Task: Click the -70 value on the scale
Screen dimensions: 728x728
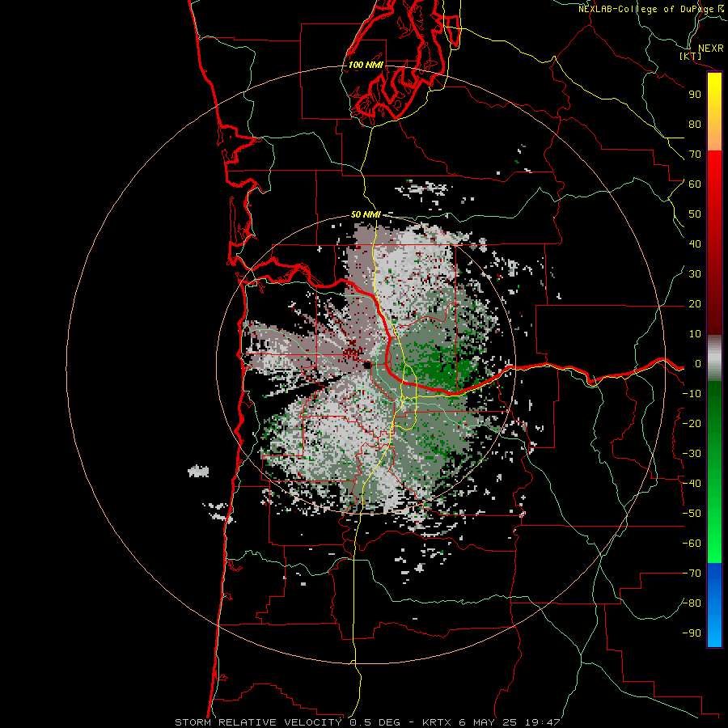Action: (x=692, y=574)
